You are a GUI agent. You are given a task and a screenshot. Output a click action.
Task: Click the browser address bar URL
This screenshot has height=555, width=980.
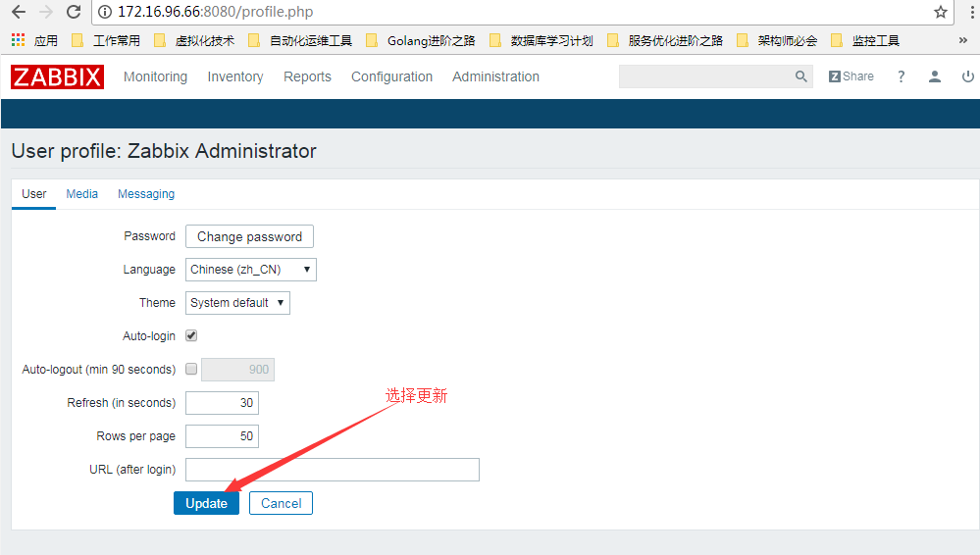[216, 12]
